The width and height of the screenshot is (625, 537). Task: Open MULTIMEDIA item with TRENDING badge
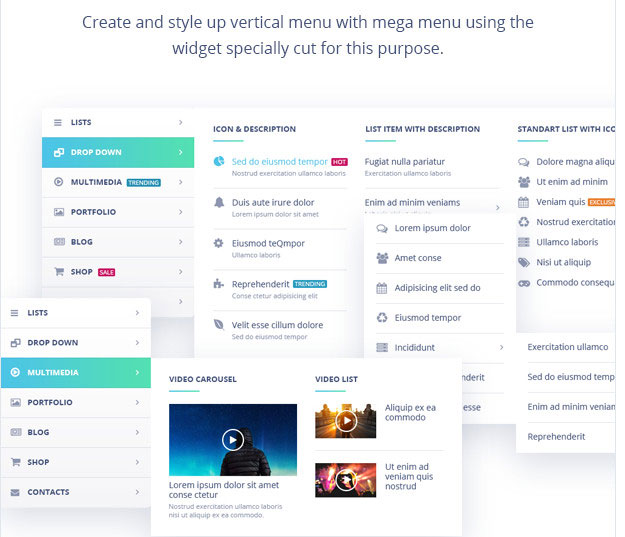pyautogui.click(x=118, y=182)
